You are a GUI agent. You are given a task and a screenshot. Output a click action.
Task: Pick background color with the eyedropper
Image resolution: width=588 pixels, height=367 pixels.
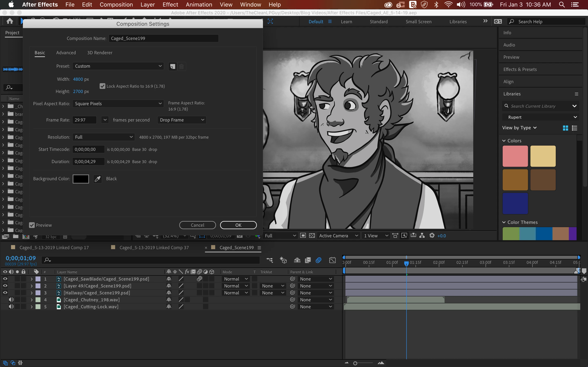point(97,179)
